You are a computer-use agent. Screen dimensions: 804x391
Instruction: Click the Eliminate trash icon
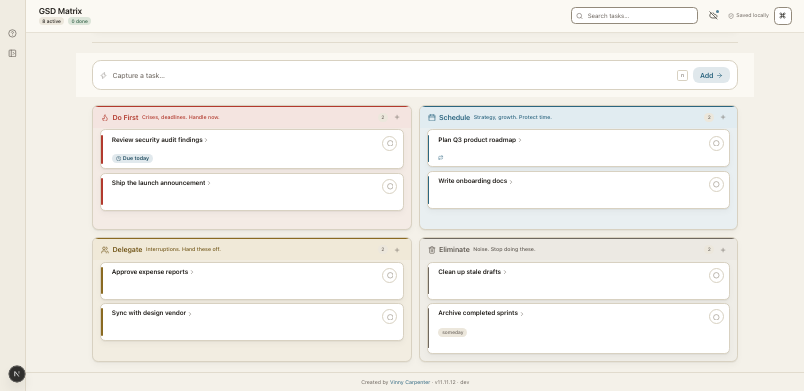click(x=431, y=250)
